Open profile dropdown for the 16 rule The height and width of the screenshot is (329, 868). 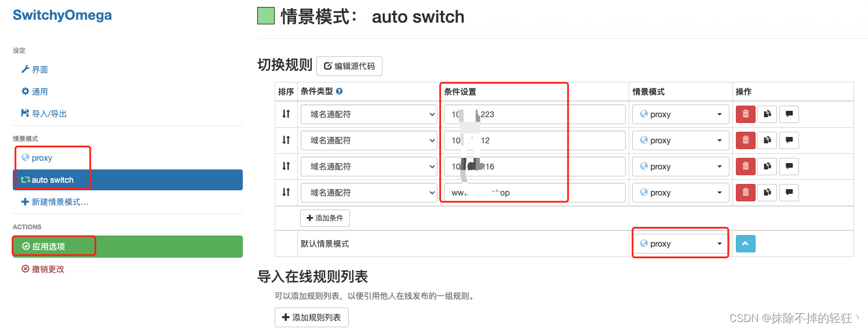click(x=681, y=167)
